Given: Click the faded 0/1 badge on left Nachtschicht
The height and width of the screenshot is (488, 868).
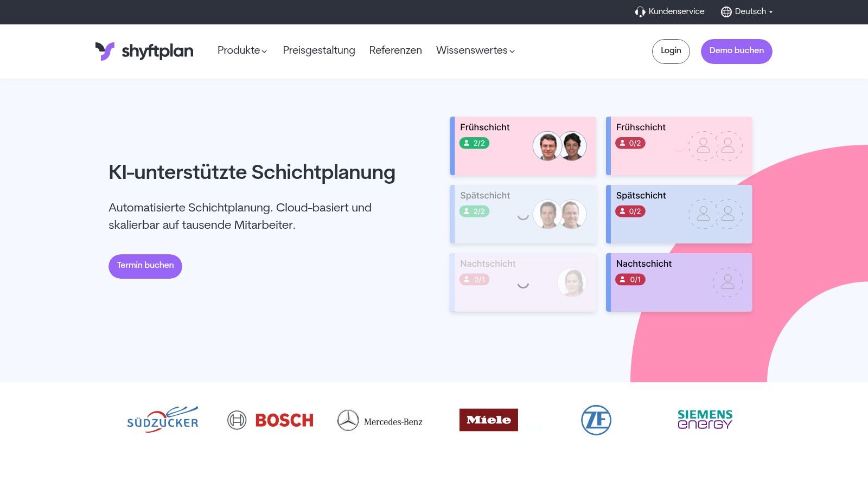Looking at the screenshot, I should pyautogui.click(x=474, y=280).
